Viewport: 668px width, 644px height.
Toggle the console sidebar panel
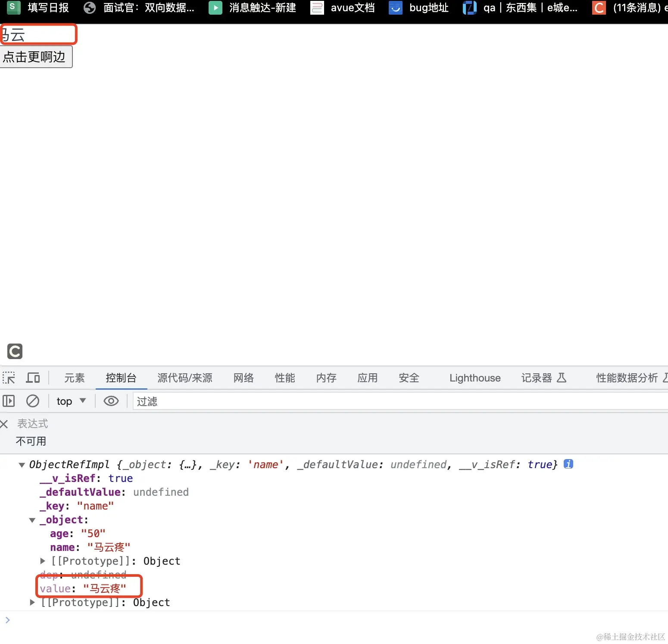[x=9, y=401]
